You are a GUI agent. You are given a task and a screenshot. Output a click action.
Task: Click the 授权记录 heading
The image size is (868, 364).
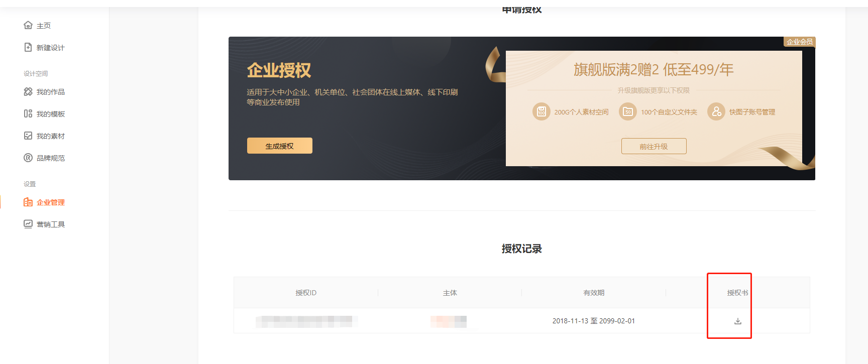(522, 249)
